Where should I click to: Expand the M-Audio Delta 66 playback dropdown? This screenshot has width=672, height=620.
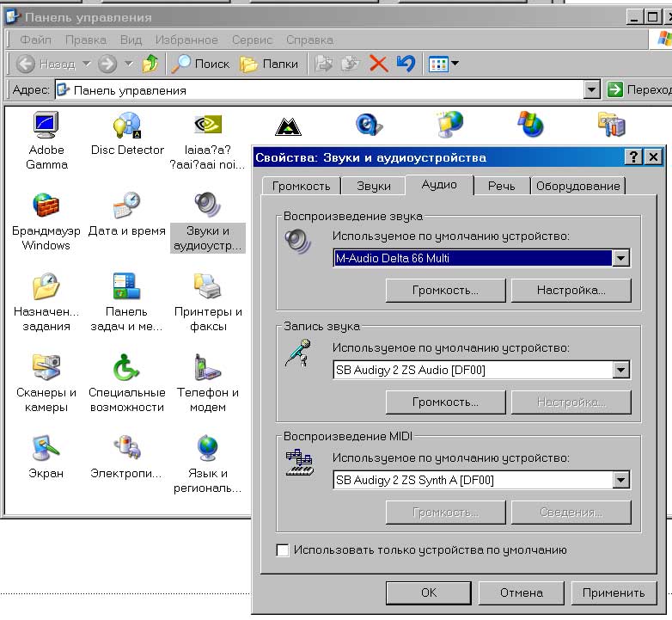coord(620,258)
